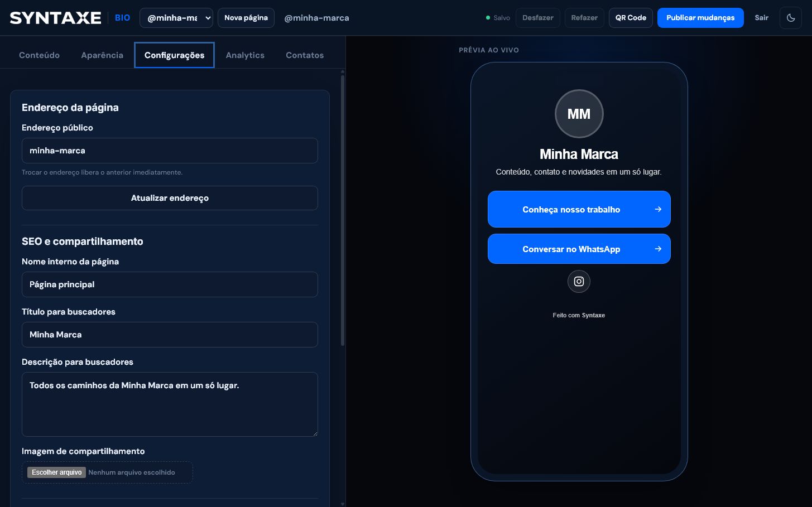Click the preview tagline 'Conteúdo, contato e novidades'
The width and height of the screenshot is (812, 507).
[x=579, y=172]
